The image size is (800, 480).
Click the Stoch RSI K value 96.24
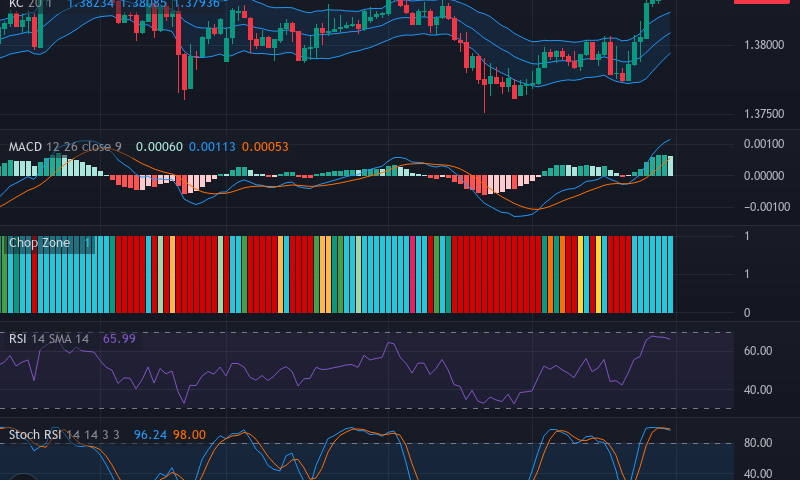click(x=150, y=435)
